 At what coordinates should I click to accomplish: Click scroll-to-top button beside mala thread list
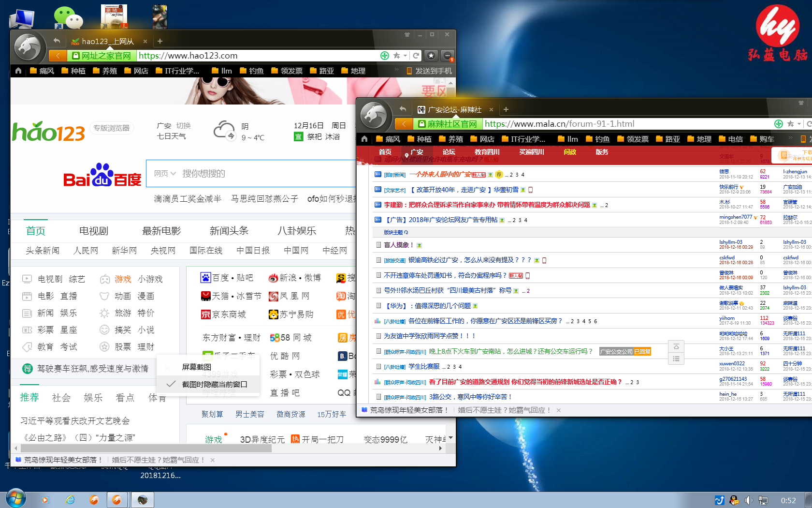coord(676,346)
